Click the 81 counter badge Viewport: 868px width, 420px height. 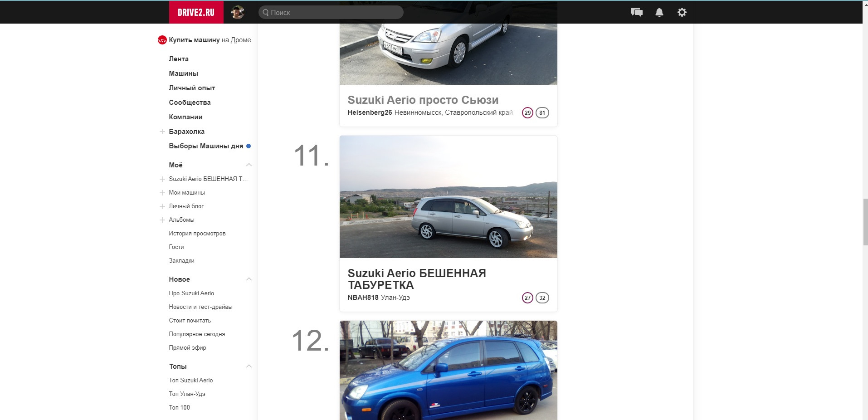(x=542, y=113)
